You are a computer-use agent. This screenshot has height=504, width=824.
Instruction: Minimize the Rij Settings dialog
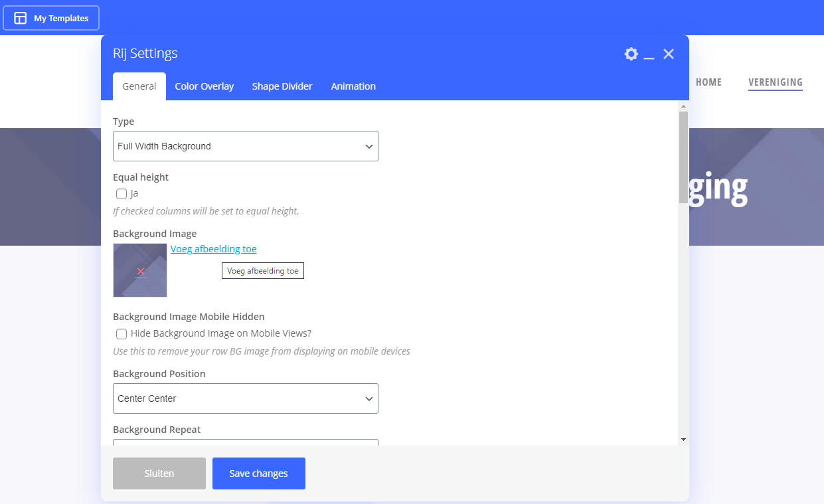[649, 54]
